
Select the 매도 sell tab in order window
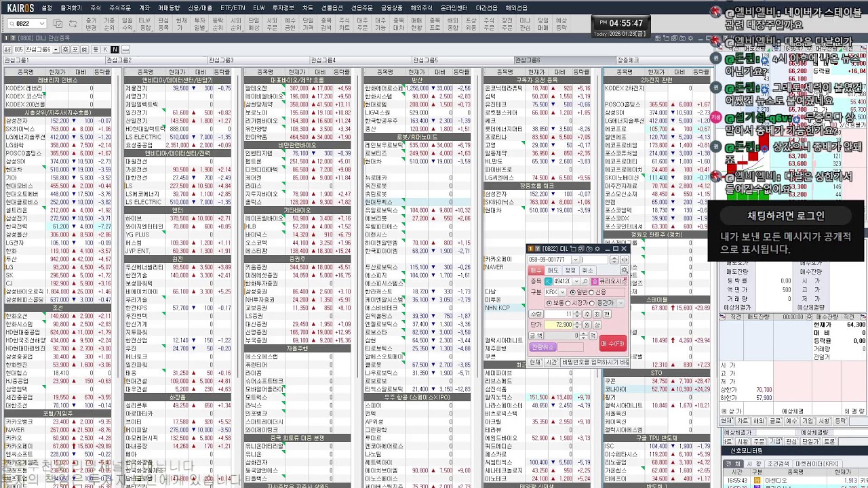click(553, 270)
